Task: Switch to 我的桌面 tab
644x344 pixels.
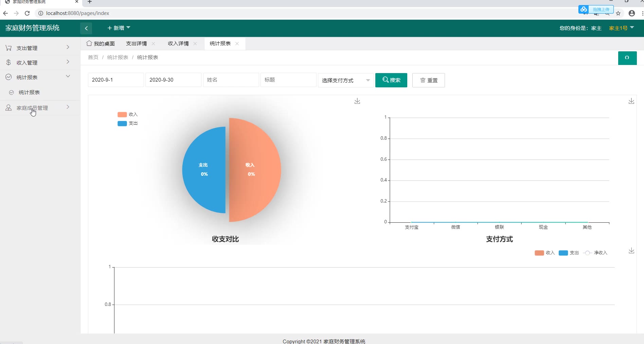Action: [x=101, y=44]
